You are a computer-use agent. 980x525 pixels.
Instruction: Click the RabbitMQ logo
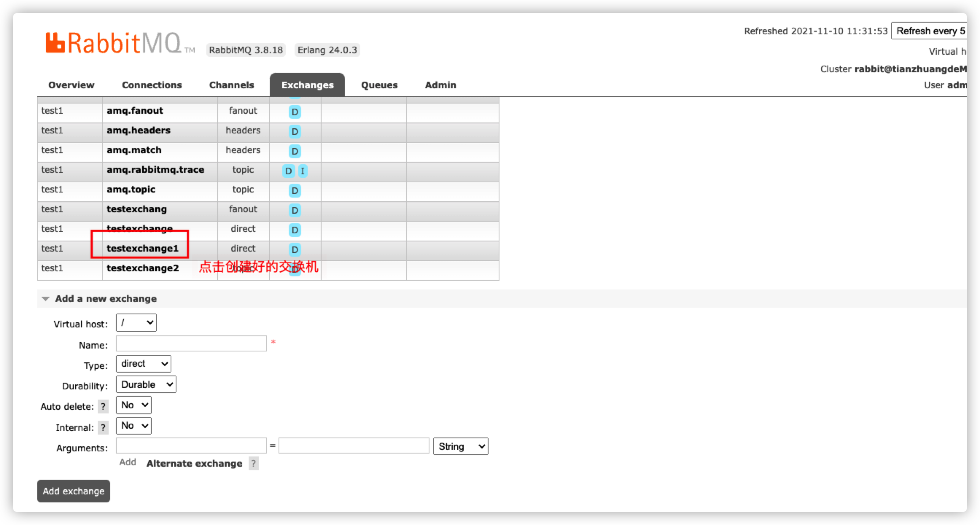tap(120, 43)
